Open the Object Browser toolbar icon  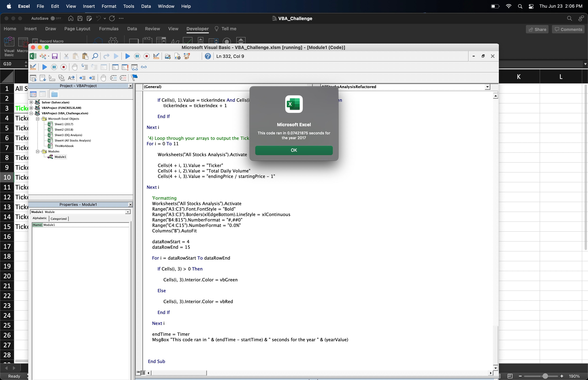click(187, 56)
